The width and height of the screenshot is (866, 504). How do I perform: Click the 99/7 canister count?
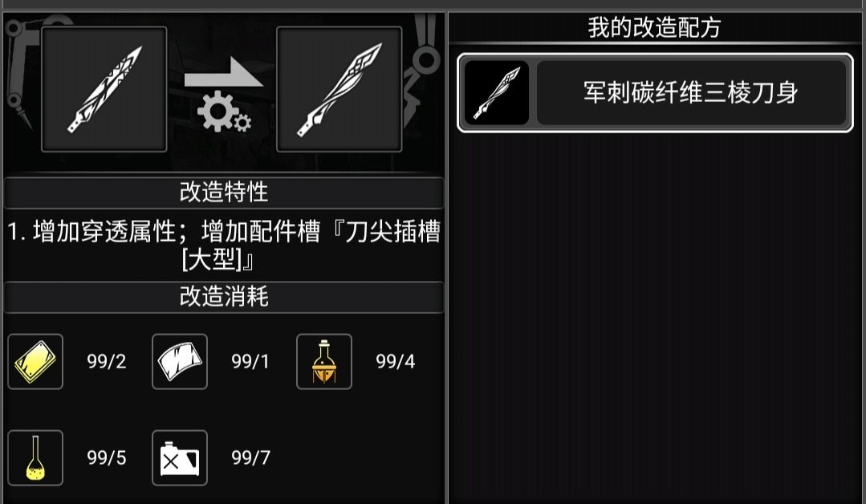(250, 457)
